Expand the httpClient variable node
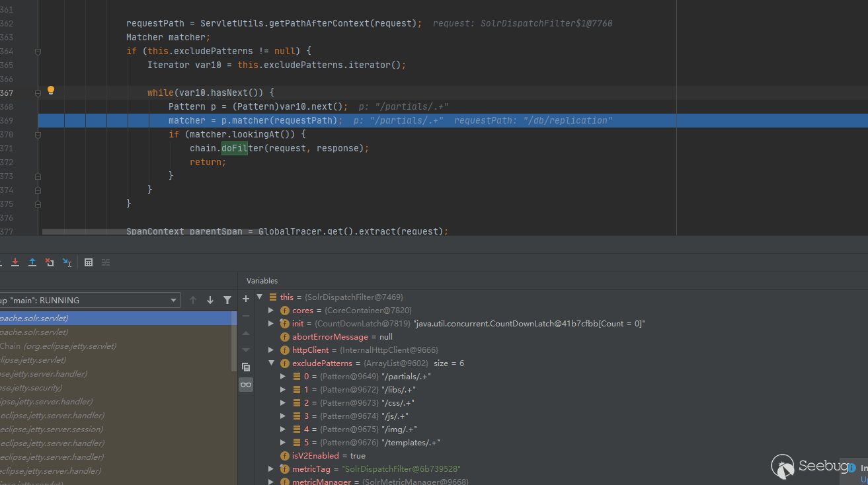The width and height of the screenshot is (868, 485). tap(271, 350)
